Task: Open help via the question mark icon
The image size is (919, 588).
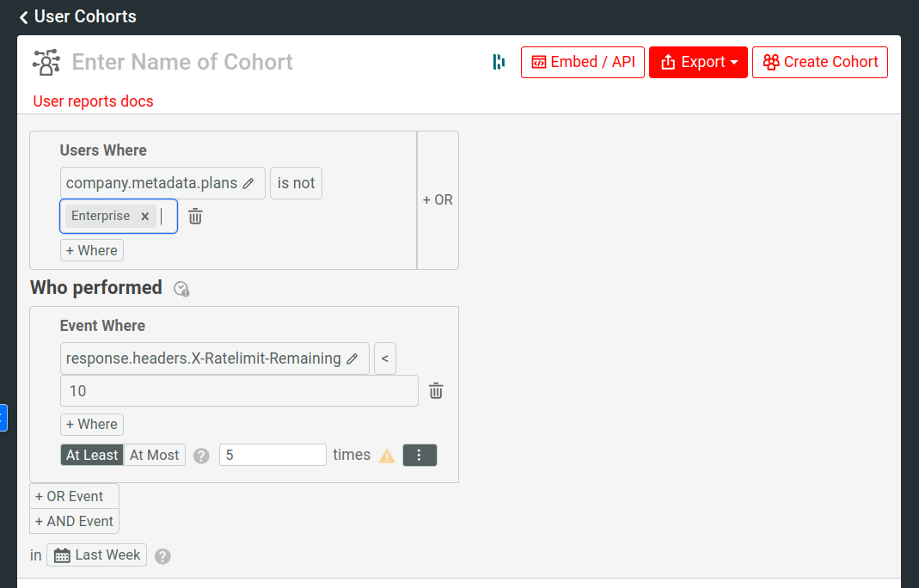Action: pos(201,455)
